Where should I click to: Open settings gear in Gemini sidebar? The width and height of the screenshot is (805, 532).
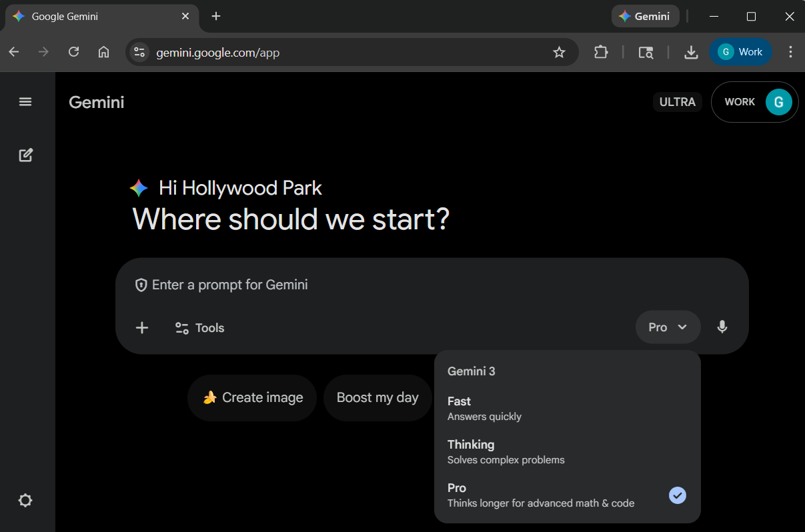click(x=25, y=501)
